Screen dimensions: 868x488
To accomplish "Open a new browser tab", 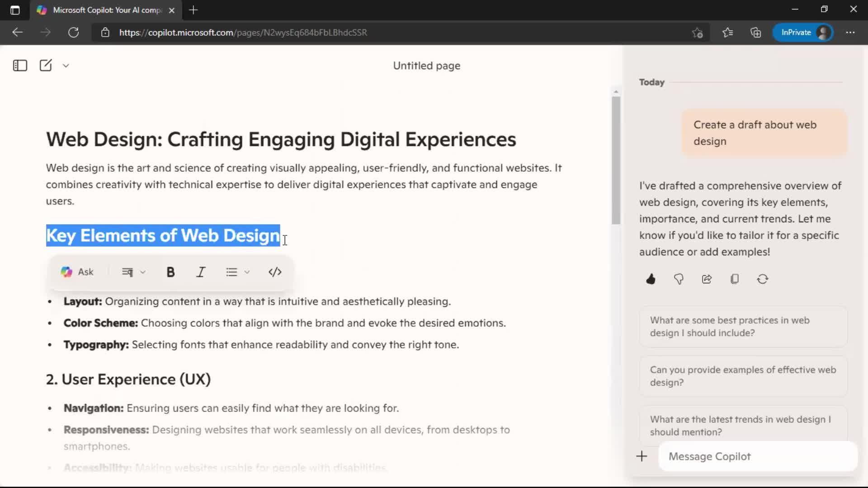I will tap(193, 10).
